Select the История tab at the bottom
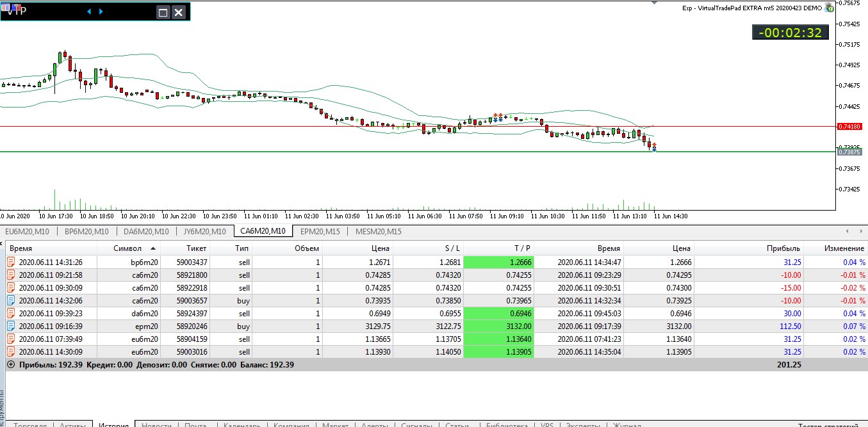Screen dimensions: 868x427 (x=114, y=425)
